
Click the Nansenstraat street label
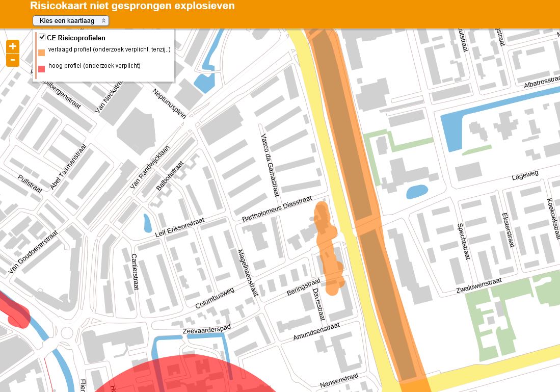[x=339, y=381]
